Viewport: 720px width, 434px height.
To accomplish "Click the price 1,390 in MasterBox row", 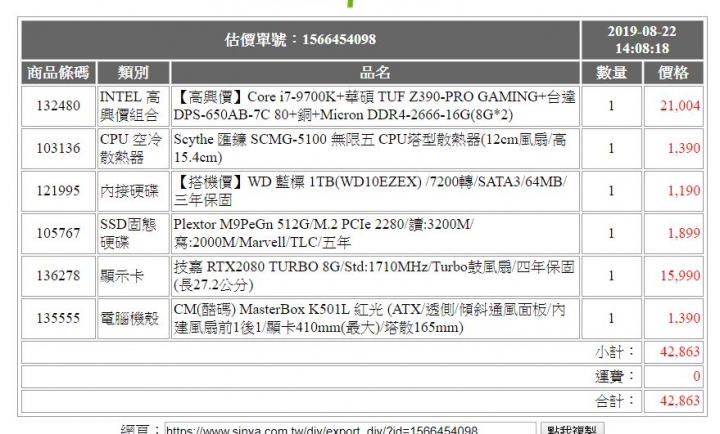I will (684, 318).
